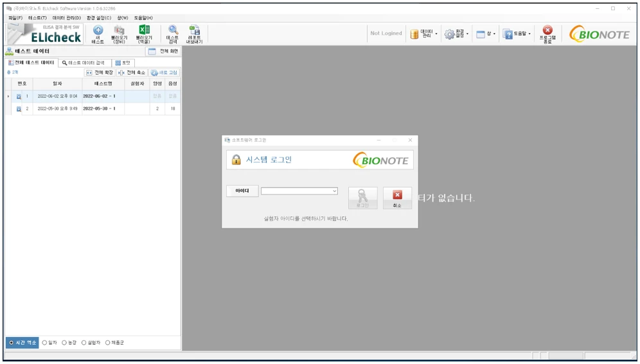This screenshot has width=640, height=364.
Task: Open the 창 window toolbar dropdown
Action: click(486, 34)
